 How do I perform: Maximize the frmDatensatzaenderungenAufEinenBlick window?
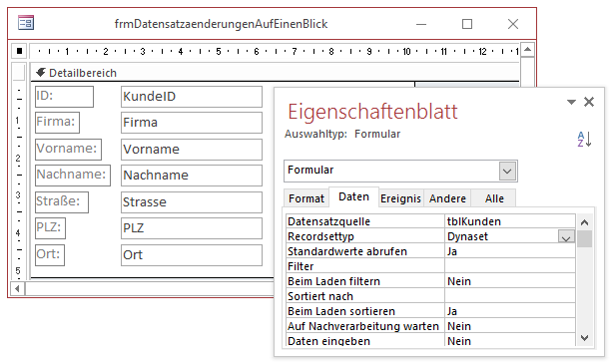click(467, 24)
